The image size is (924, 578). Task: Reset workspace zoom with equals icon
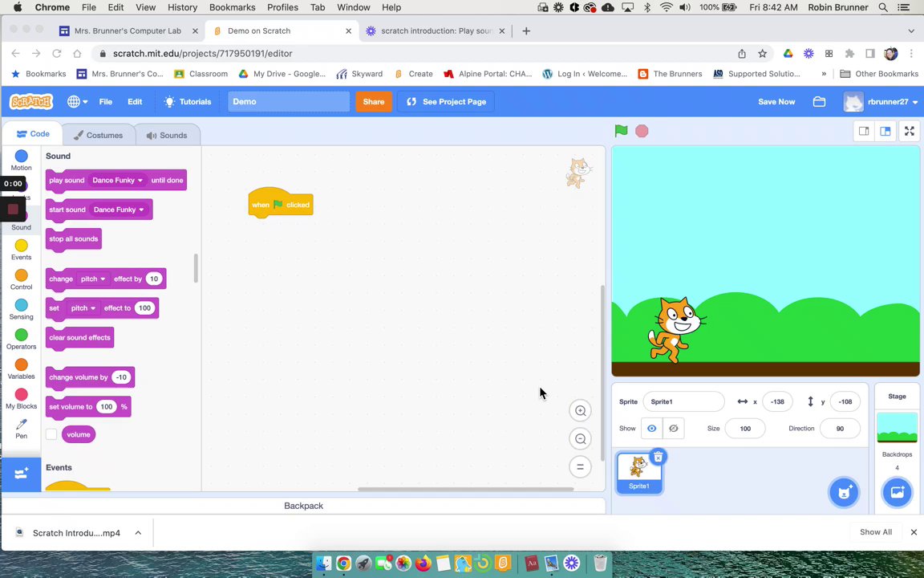tap(581, 466)
